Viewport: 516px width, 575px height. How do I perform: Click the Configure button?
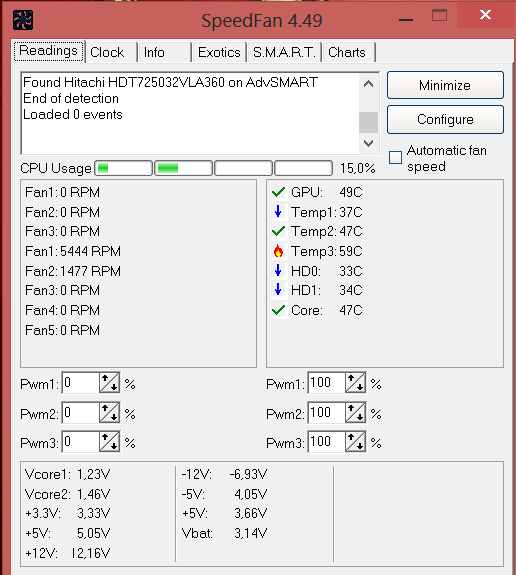pos(445,120)
